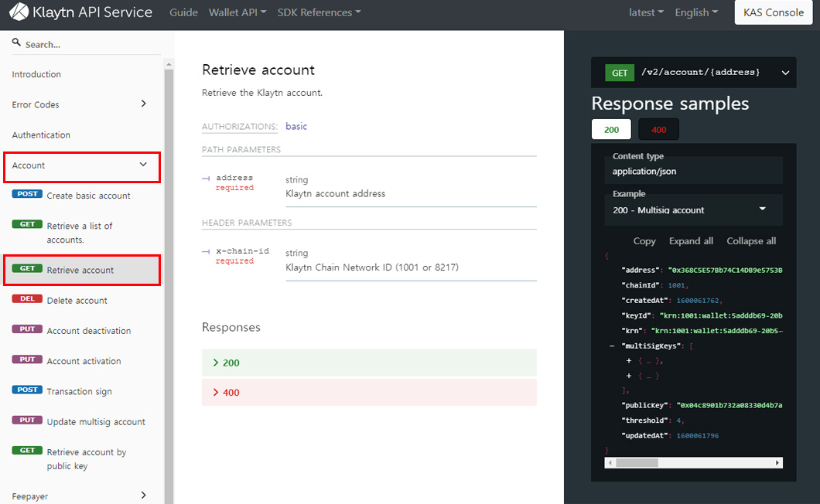Open Retrieve a list of accounts endpoint

[x=80, y=233]
